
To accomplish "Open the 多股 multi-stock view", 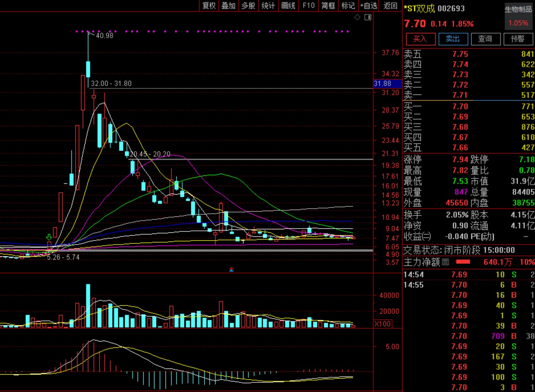I will point(248,6).
